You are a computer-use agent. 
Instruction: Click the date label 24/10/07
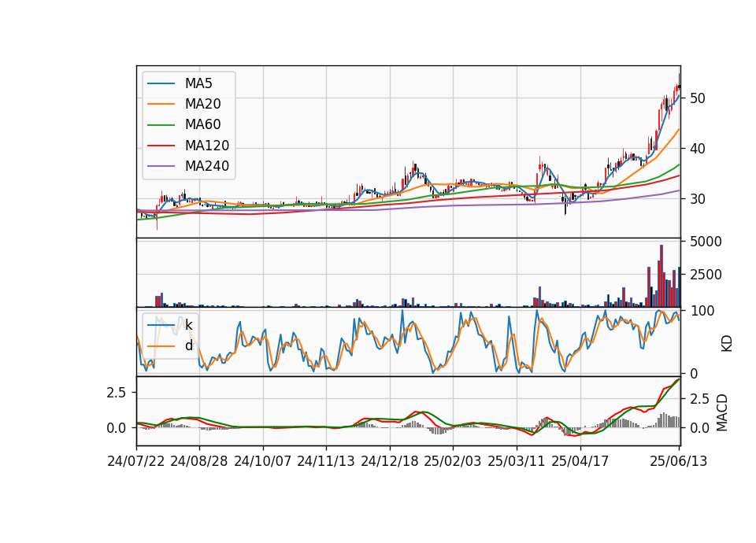click(263, 461)
